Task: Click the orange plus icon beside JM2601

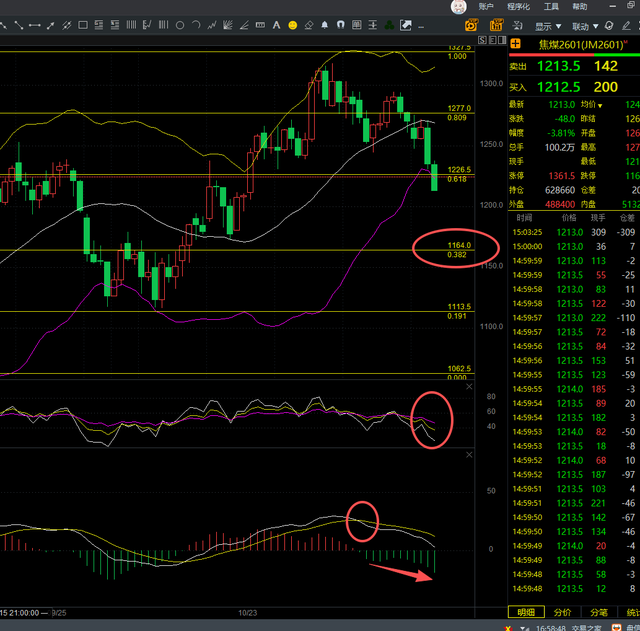Action: (x=516, y=44)
